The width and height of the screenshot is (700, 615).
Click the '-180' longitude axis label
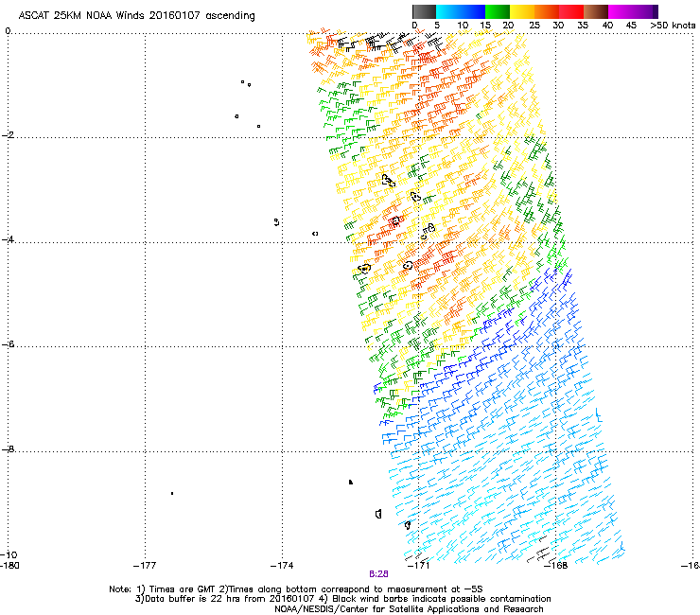click(9, 566)
